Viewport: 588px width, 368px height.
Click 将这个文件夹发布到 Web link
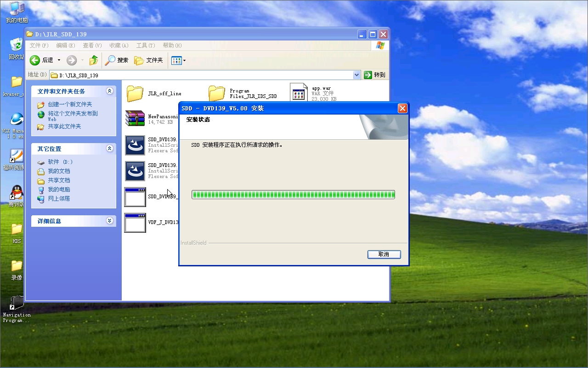(73, 116)
